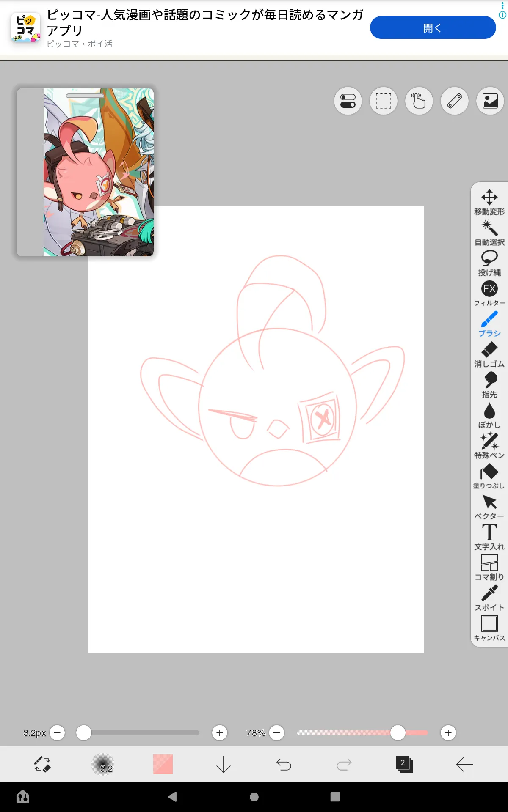508x812 pixels.
Task: Select the スポイト eyedropper tool
Action: click(x=489, y=598)
